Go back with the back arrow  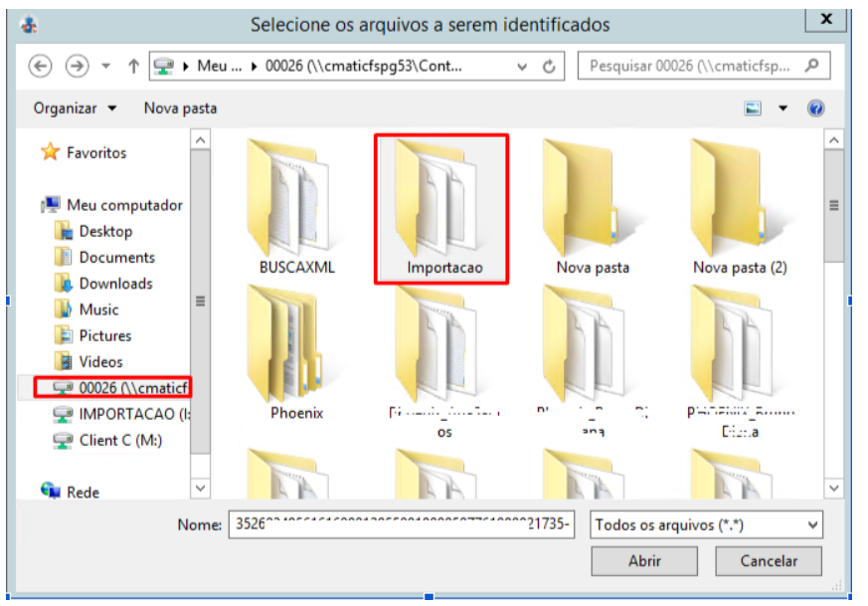[x=40, y=67]
